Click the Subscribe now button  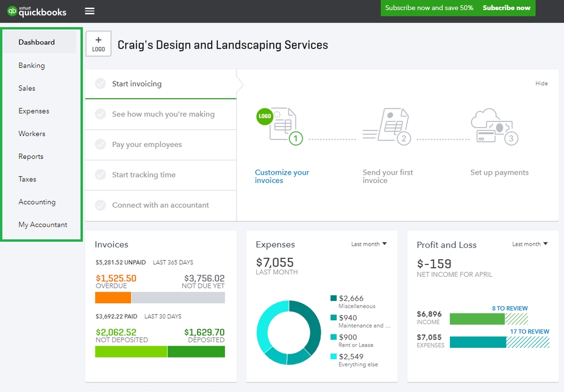pyautogui.click(x=506, y=8)
